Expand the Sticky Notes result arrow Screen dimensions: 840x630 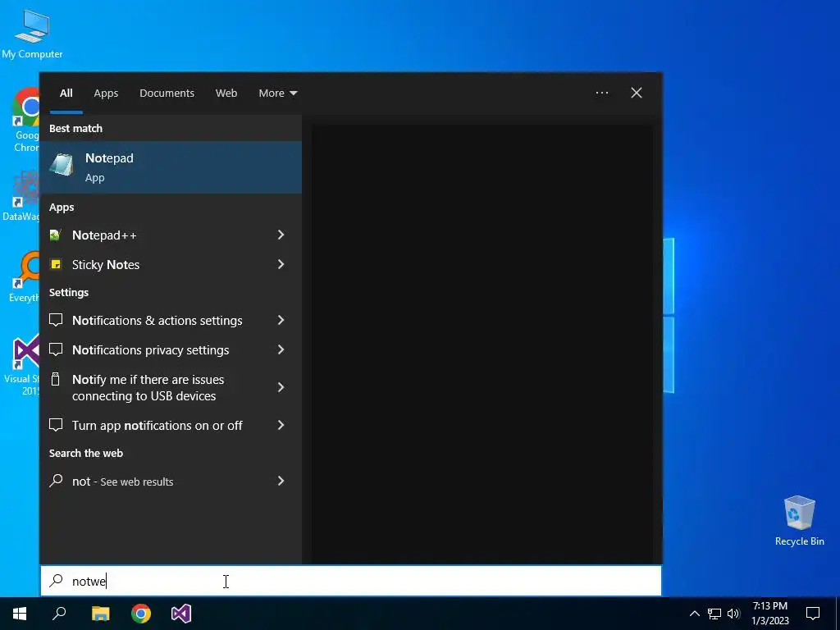pyautogui.click(x=281, y=264)
